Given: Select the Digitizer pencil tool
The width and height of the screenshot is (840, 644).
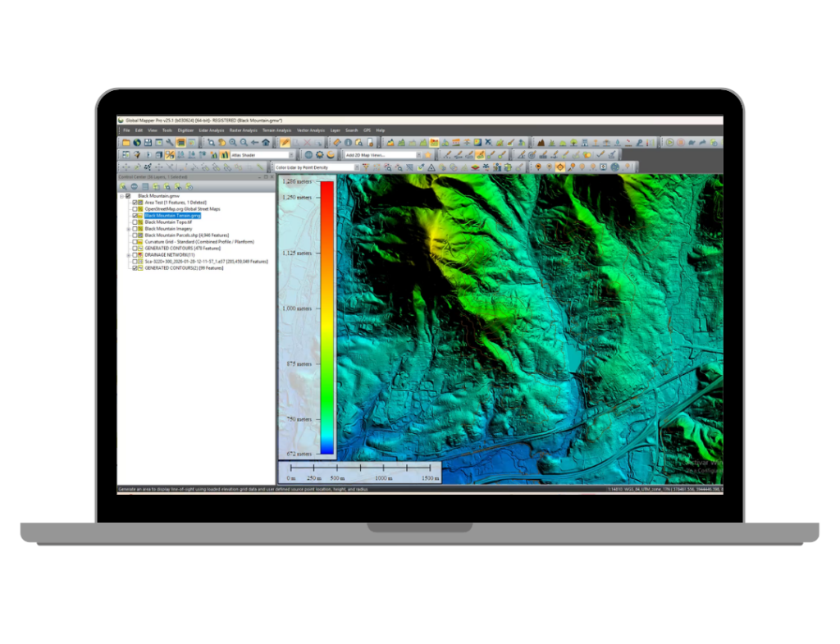Looking at the screenshot, I should point(285,143).
